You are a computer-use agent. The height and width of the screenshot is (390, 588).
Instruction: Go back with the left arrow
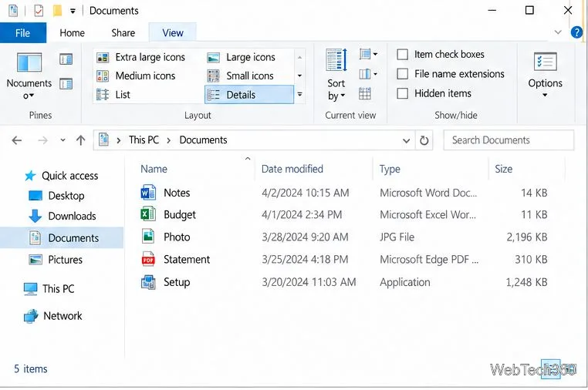pyautogui.click(x=17, y=140)
